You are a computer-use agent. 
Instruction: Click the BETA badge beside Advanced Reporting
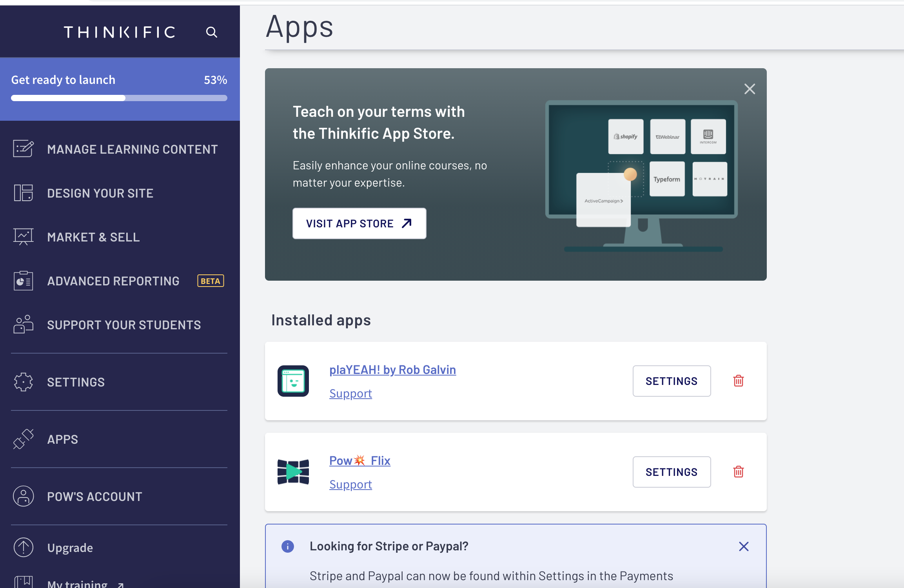(x=211, y=281)
